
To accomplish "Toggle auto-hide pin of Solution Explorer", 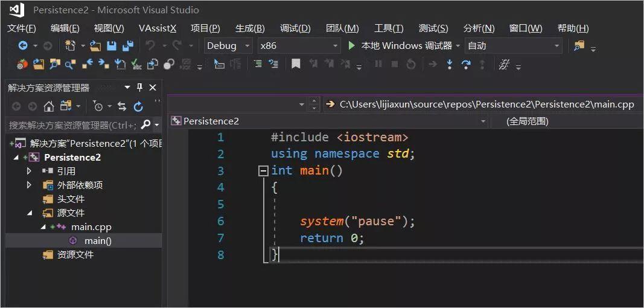I will [139, 87].
